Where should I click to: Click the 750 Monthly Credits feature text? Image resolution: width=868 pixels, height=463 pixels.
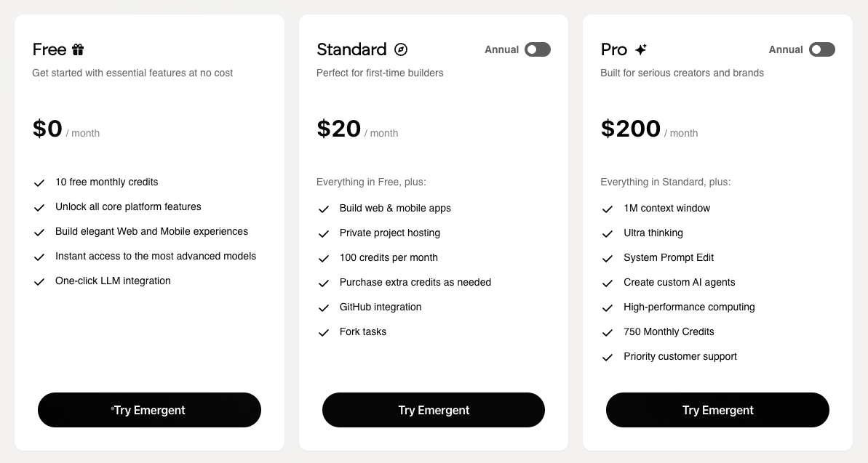669,331
